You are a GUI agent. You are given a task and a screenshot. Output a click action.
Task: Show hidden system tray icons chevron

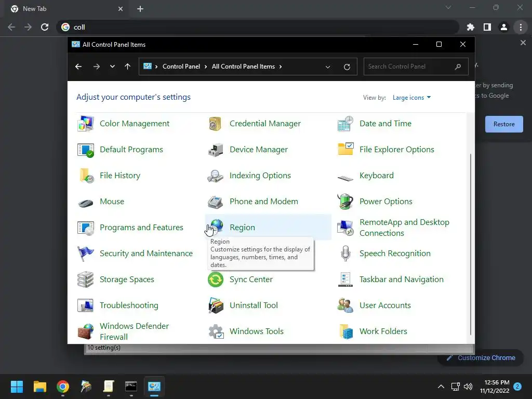[441, 387]
